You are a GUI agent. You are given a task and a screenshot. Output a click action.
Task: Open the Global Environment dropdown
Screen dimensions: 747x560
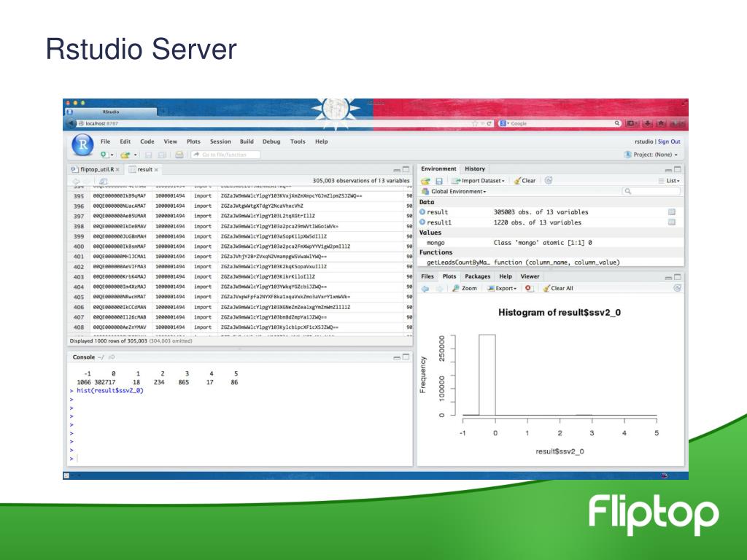454,192
